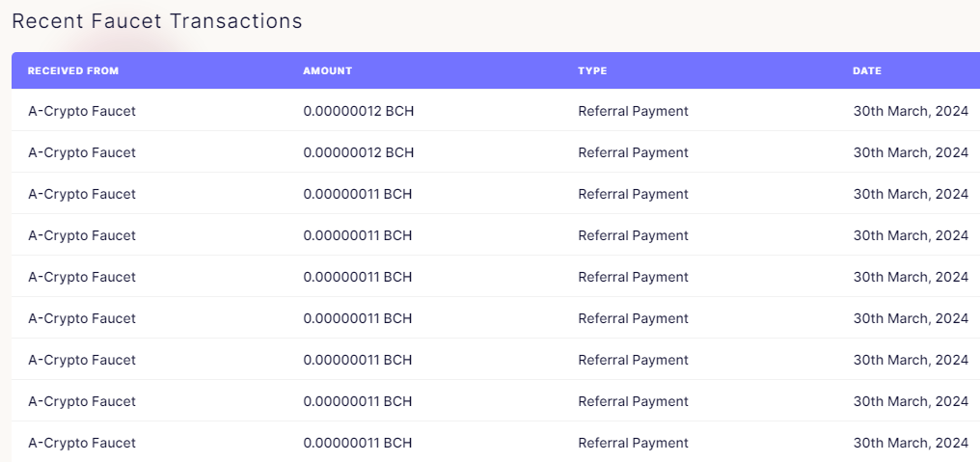Click Referral Payment in the last row
Image resolution: width=980 pixels, height=462 pixels.
[x=633, y=443]
